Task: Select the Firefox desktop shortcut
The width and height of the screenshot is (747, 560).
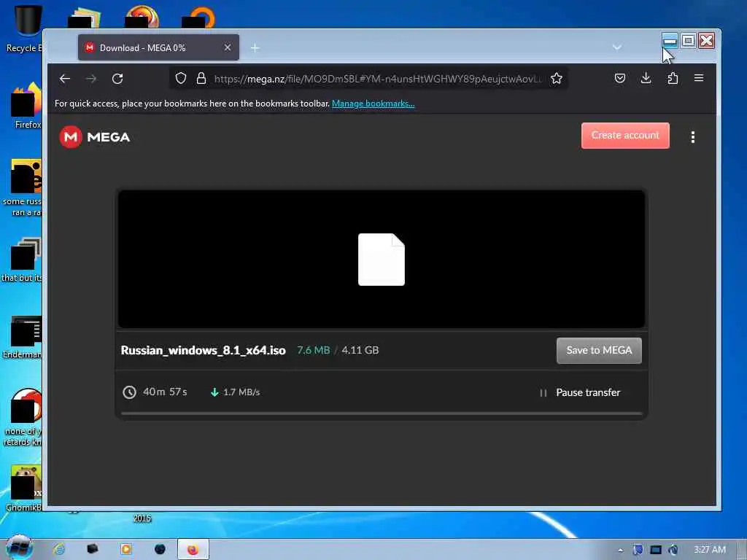Action: tap(27, 106)
